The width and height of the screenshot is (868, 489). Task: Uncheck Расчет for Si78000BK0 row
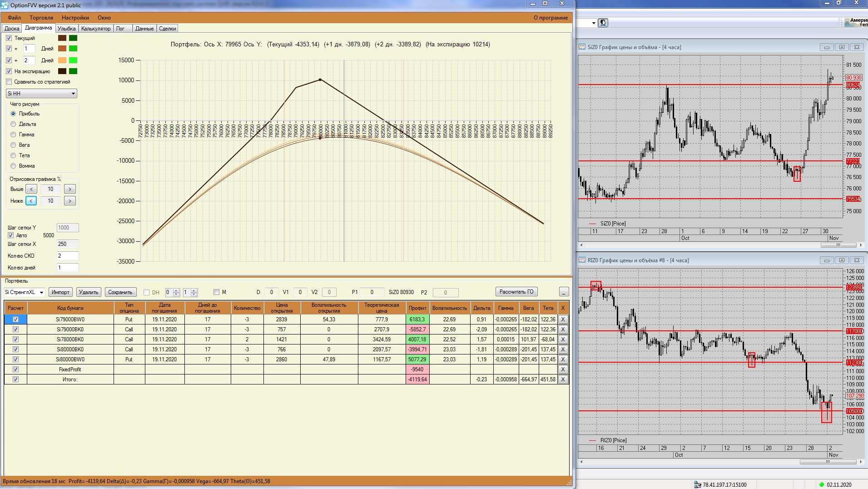[15, 339]
